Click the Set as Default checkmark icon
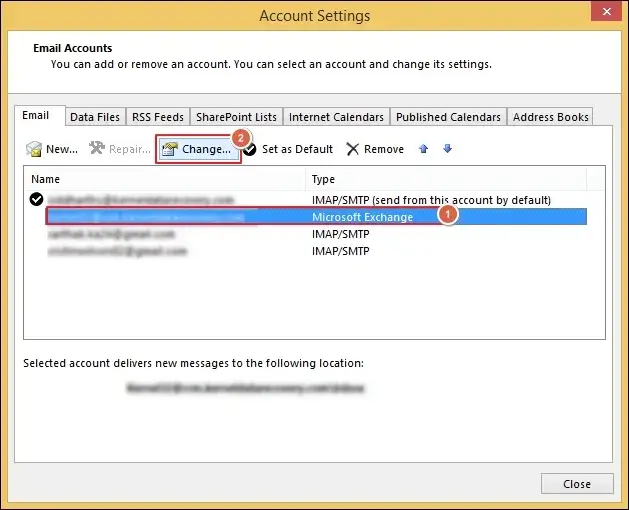Image resolution: width=629 pixels, height=510 pixels. tap(249, 150)
